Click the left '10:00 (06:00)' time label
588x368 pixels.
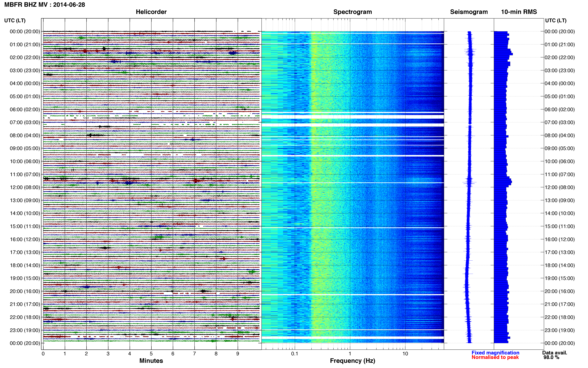pyautogui.click(x=25, y=161)
